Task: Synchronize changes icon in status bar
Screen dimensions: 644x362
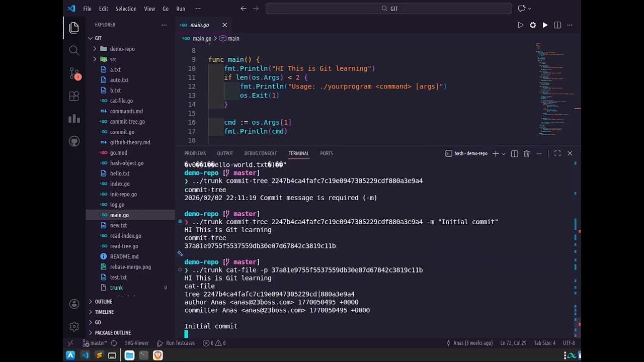Action: pos(114,343)
